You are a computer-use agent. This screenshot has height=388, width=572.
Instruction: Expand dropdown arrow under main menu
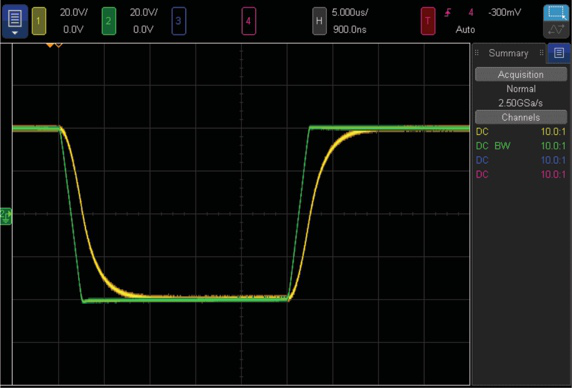pos(15,33)
